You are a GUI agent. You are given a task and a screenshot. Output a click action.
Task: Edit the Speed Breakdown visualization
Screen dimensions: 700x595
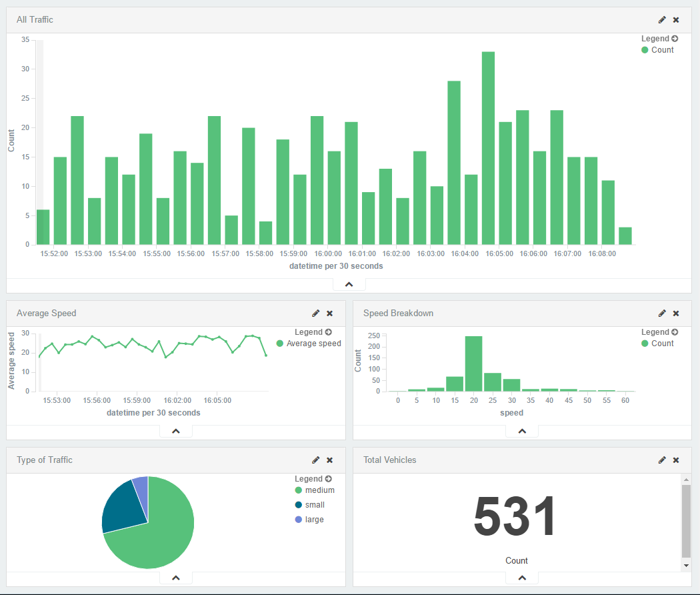662,314
